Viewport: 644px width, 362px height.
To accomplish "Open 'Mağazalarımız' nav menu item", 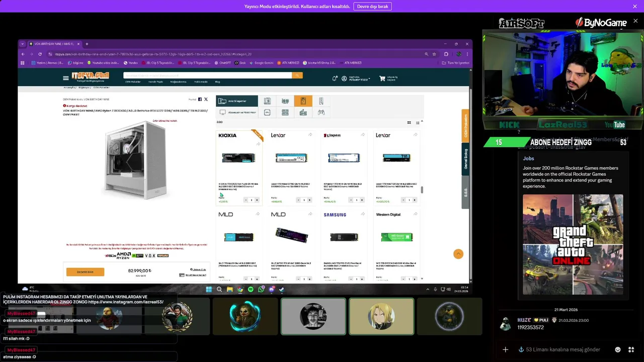I will 178,81.
